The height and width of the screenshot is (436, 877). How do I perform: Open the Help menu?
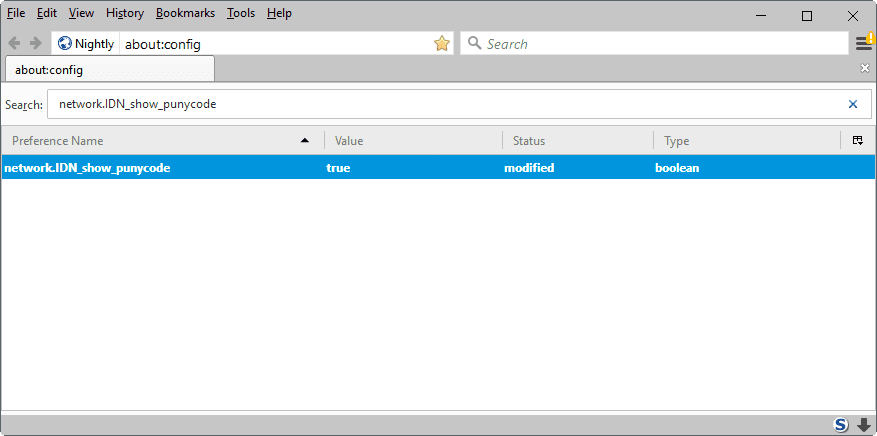279,13
